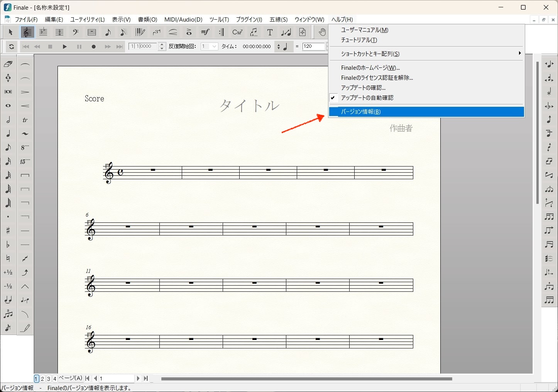Open ユーザーマニュアル from Help menu
Screen dimensions: 558x392
click(426, 30)
